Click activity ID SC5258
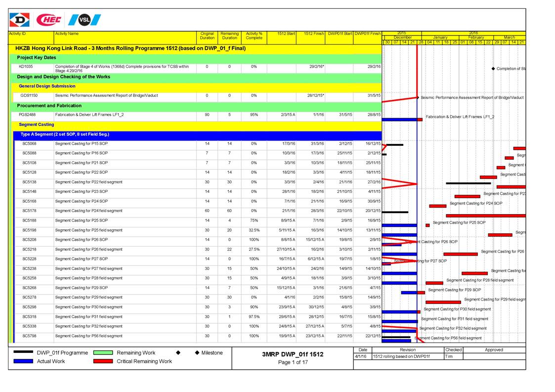Screen dimensions: 555x392 tap(29, 278)
